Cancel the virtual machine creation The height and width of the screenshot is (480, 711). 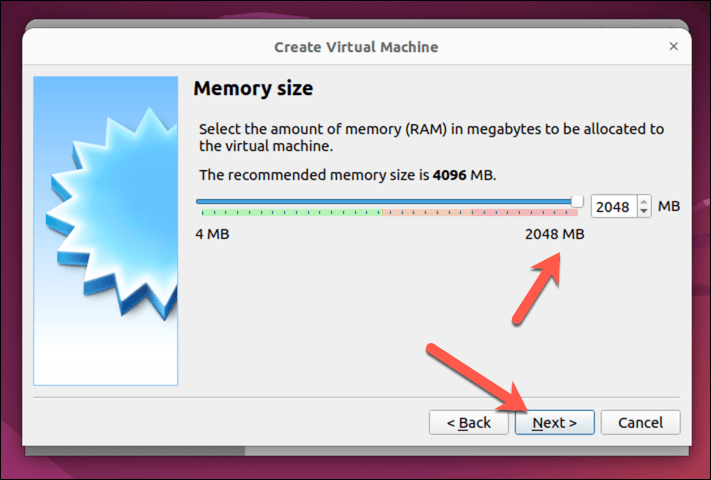[640, 422]
